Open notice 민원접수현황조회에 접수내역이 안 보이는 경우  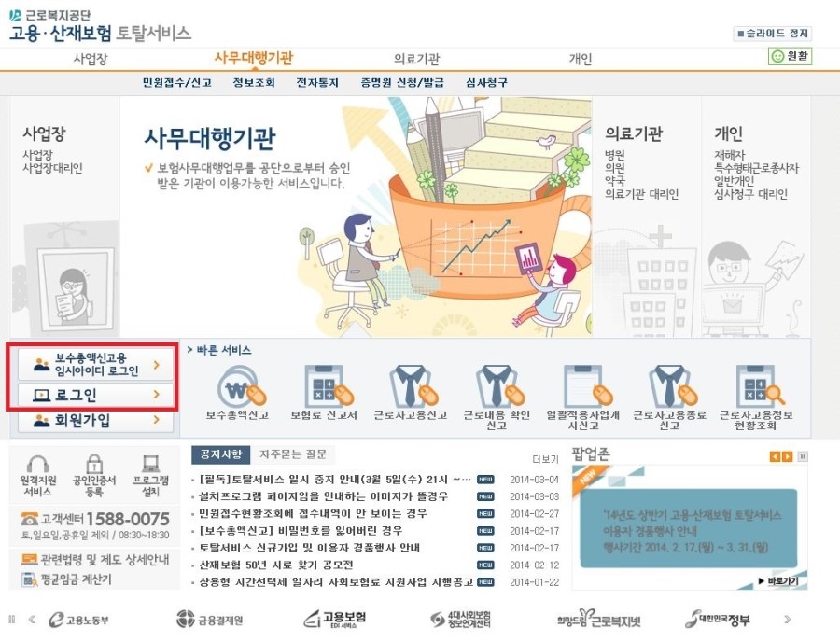[x=313, y=513]
